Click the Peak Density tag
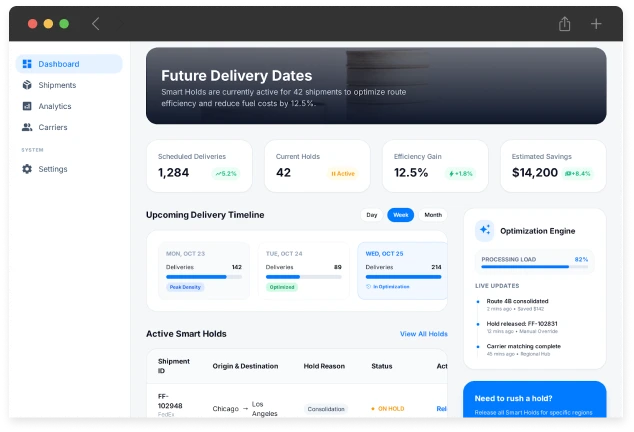The image size is (634, 432). (185, 287)
